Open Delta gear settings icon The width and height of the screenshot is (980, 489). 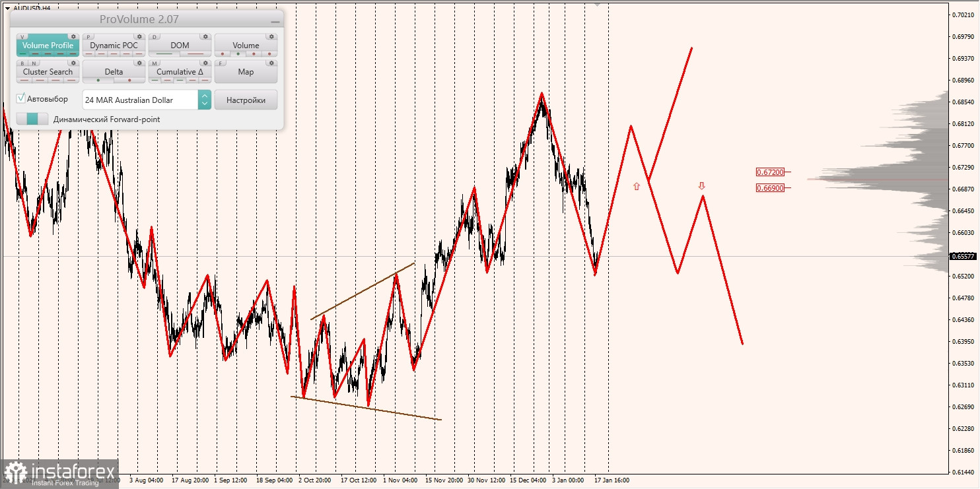[x=139, y=63]
